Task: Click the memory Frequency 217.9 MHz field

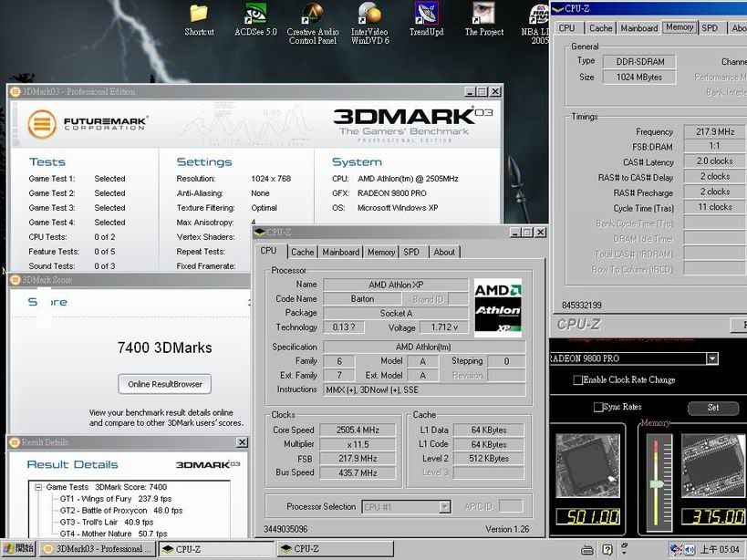Action: pyautogui.click(x=714, y=131)
